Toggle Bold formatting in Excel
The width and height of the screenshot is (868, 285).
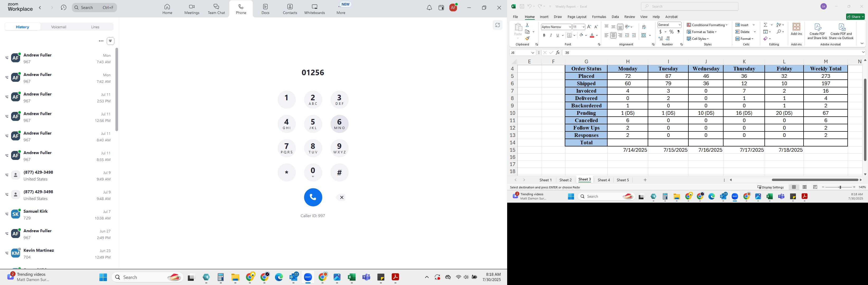[544, 35]
